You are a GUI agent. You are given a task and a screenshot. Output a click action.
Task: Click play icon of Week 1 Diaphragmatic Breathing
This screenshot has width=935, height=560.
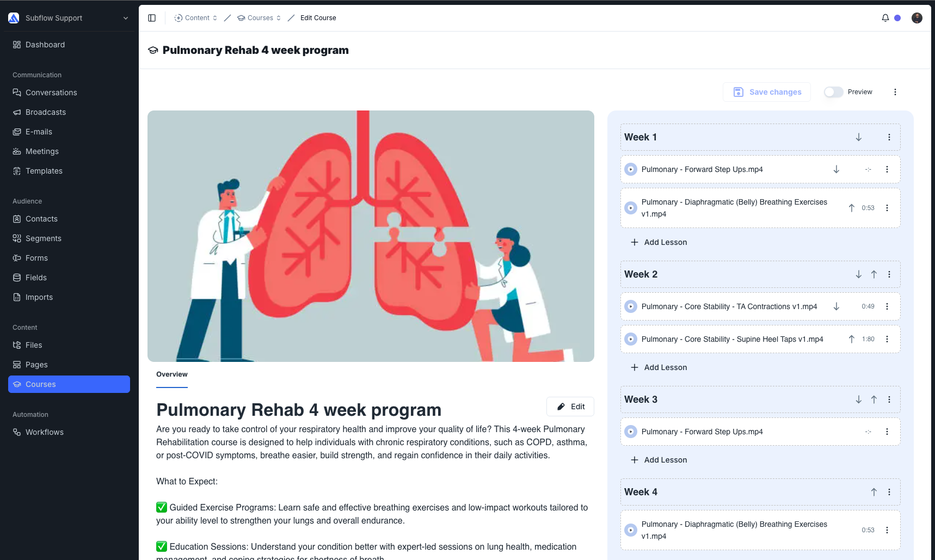tap(631, 208)
